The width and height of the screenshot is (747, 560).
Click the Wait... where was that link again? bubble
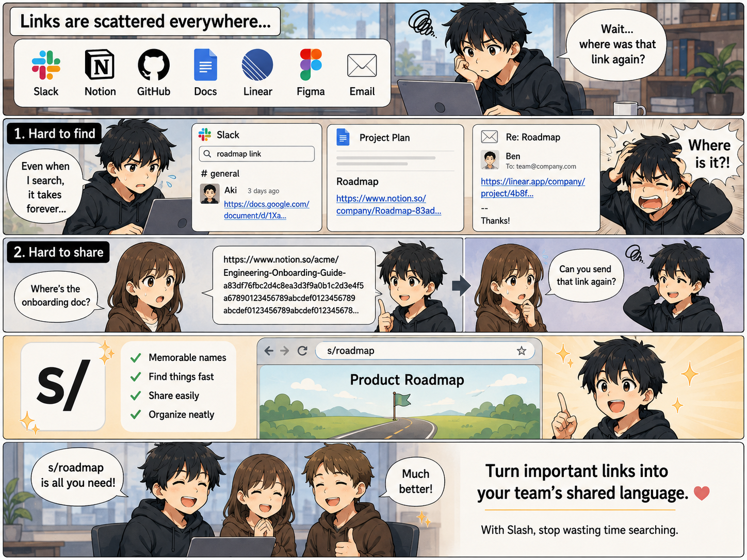click(x=616, y=44)
